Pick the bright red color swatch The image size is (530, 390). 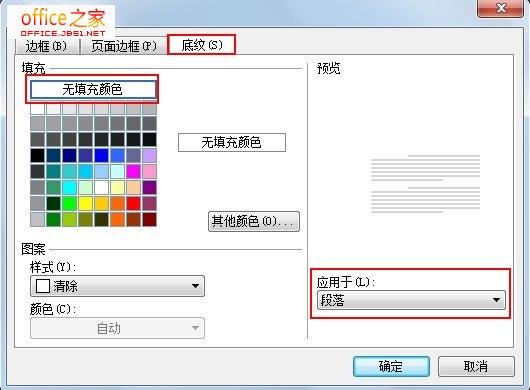pos(134,204)
